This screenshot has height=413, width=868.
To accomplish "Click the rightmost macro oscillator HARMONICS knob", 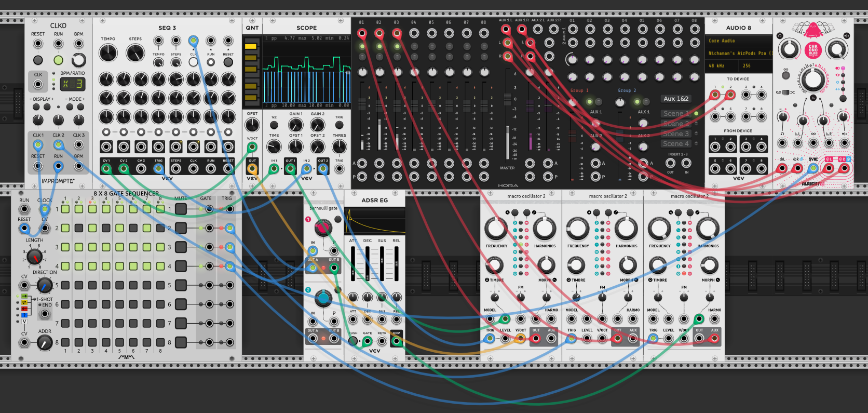I will 708,228.
